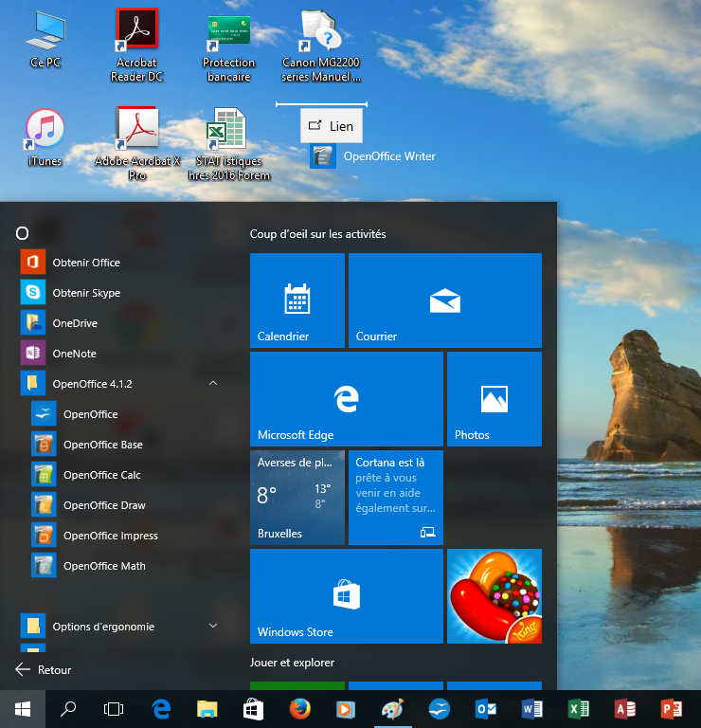Viewport: 701px width, 728px height.
Task: Click the Coup d'oeil sur les activités heading
Action: click(x=317, y=234)
